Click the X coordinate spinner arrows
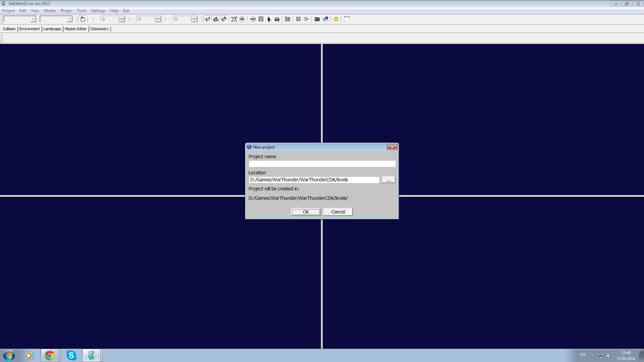 (x=122, y=19)
